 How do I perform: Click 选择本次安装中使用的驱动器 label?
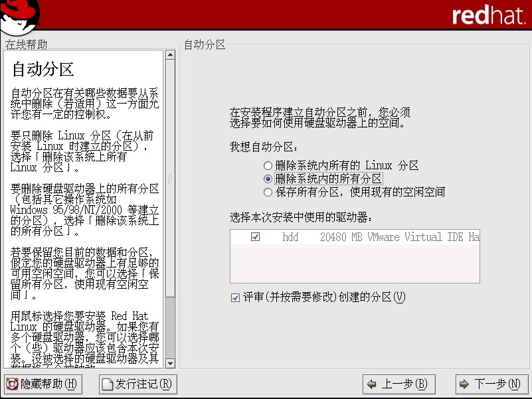click(x=301, y=217)
